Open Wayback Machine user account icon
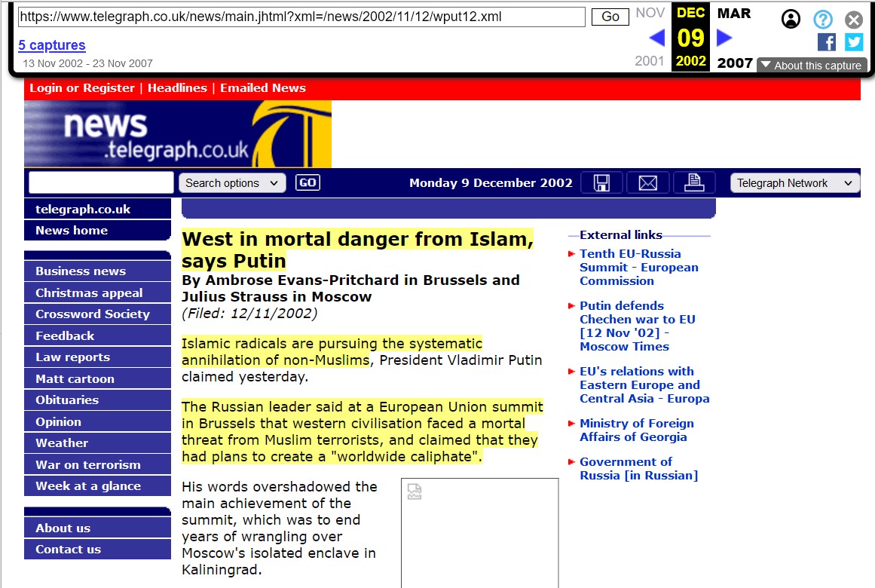This screenshot has height=588, width=875. tap(790, 19)
